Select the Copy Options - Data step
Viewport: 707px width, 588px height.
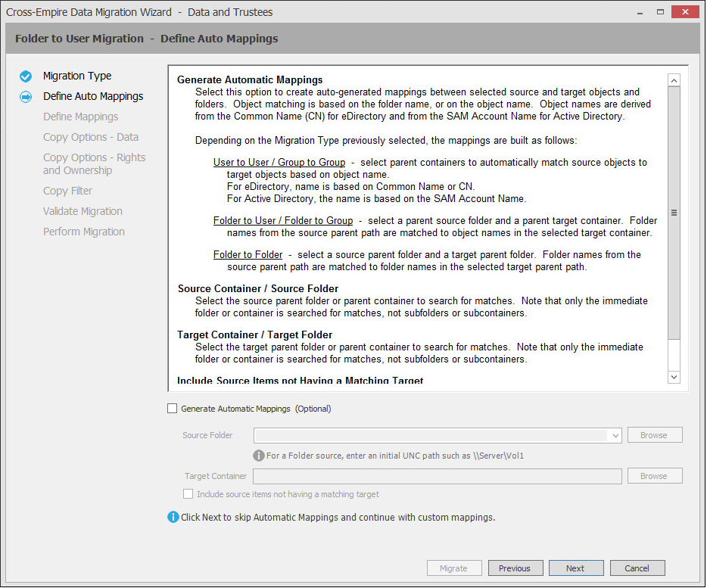(x=91, y=137)
